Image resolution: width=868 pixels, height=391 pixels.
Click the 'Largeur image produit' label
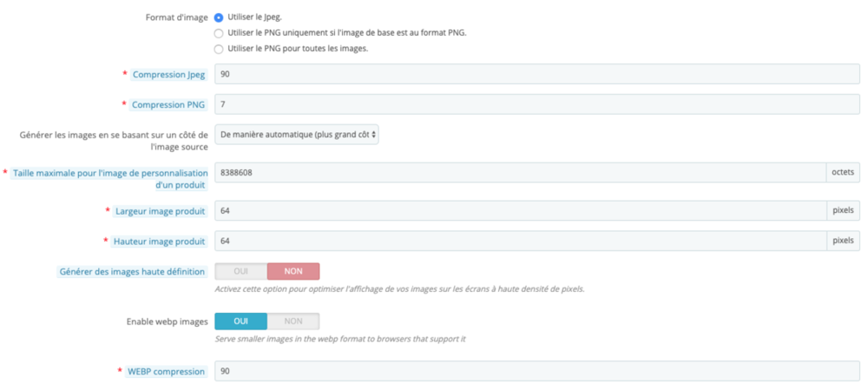pos(160,211)
